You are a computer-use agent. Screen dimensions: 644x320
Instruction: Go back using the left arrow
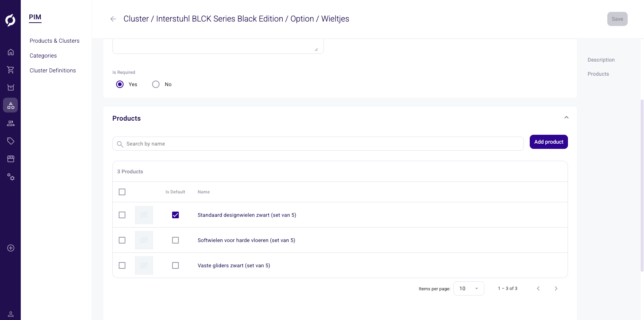click(x=113, y=19)
